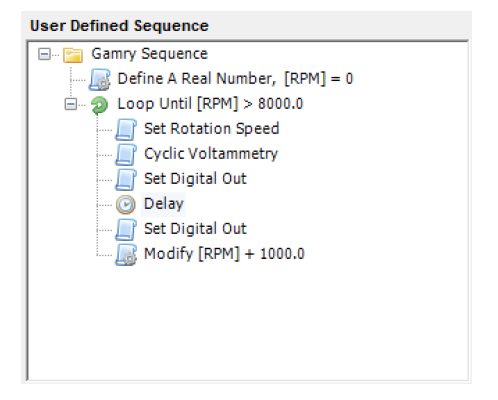Viewport: 498px width, 400px height.
Task: Collapse the Loop Until [RPM] node
Action: pos(71,104)
